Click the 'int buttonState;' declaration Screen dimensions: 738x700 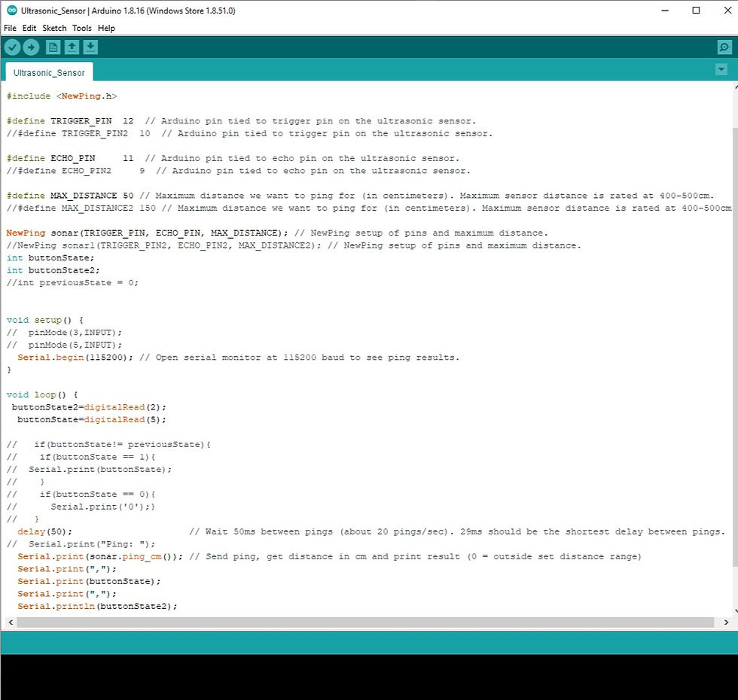point(50,257)
